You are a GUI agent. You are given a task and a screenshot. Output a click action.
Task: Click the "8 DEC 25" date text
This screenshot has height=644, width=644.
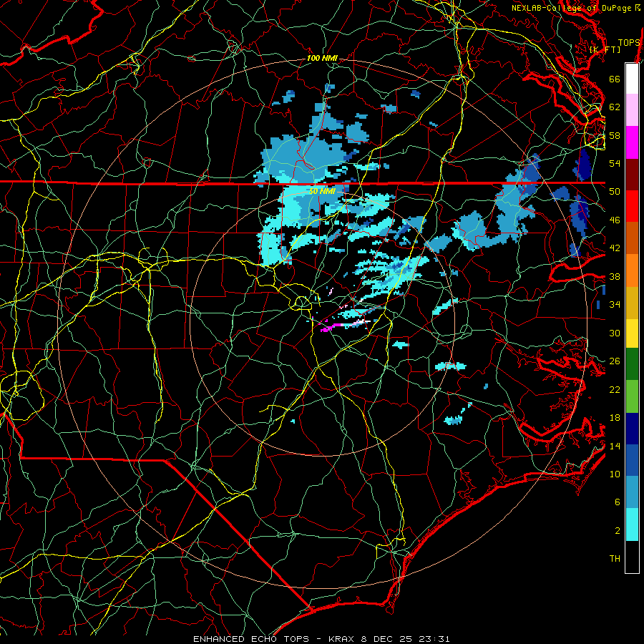[387, 639]
